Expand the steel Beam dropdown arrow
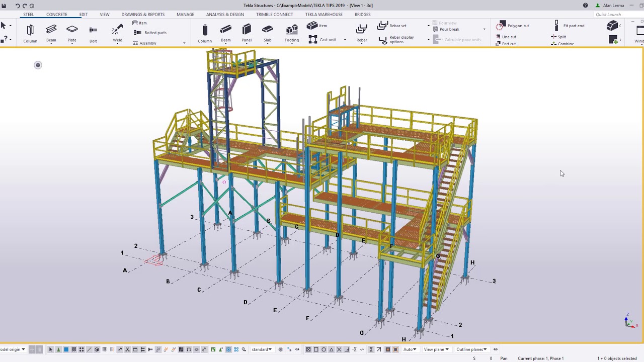The width and height of the screenshot is (644, 362). (x=51, y=43)
